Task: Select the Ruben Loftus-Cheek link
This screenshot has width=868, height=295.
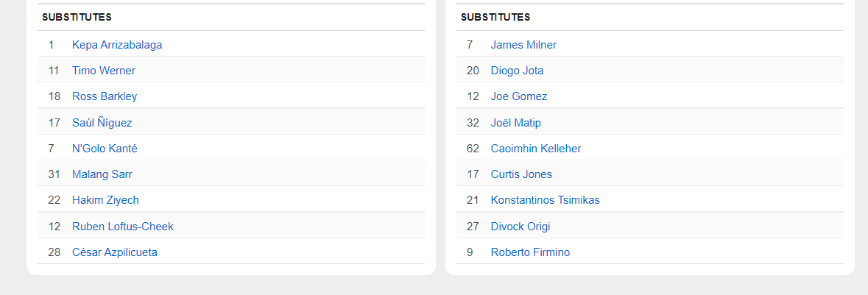Action: click(123, 227)
